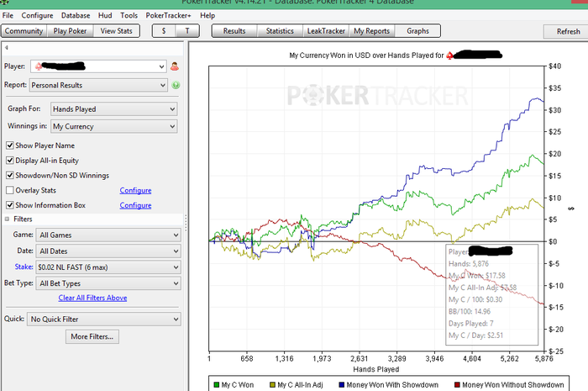Open the Player dropdown
The height and width of the screenshot is (391, 588).
98,66
